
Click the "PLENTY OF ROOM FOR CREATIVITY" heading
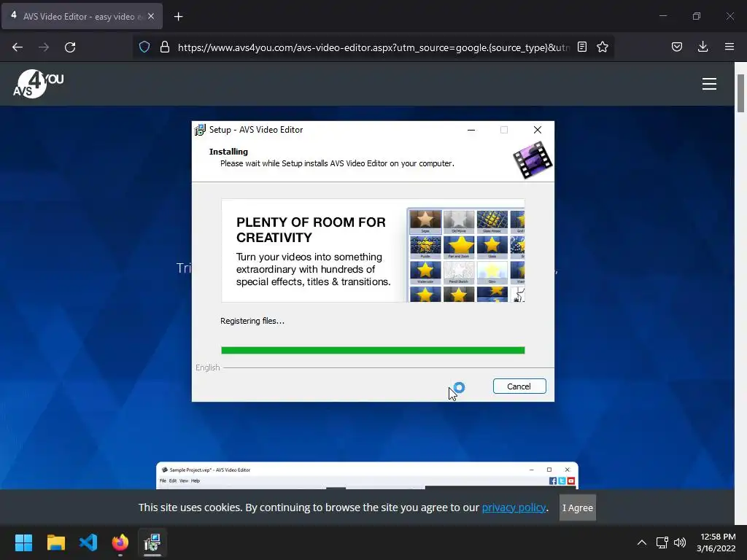pos(311,230)
